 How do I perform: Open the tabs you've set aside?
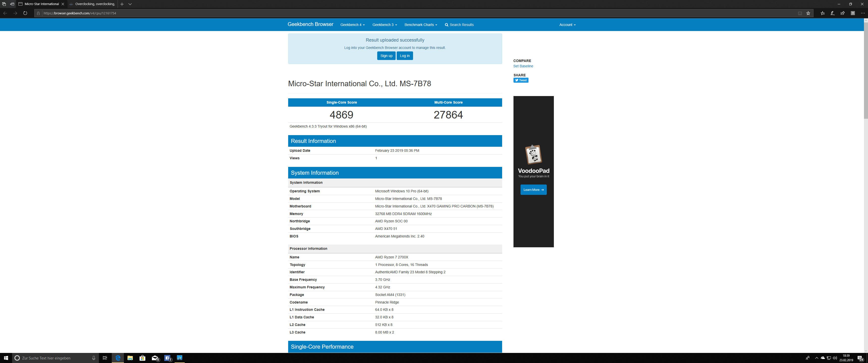(x=4, y=4)
